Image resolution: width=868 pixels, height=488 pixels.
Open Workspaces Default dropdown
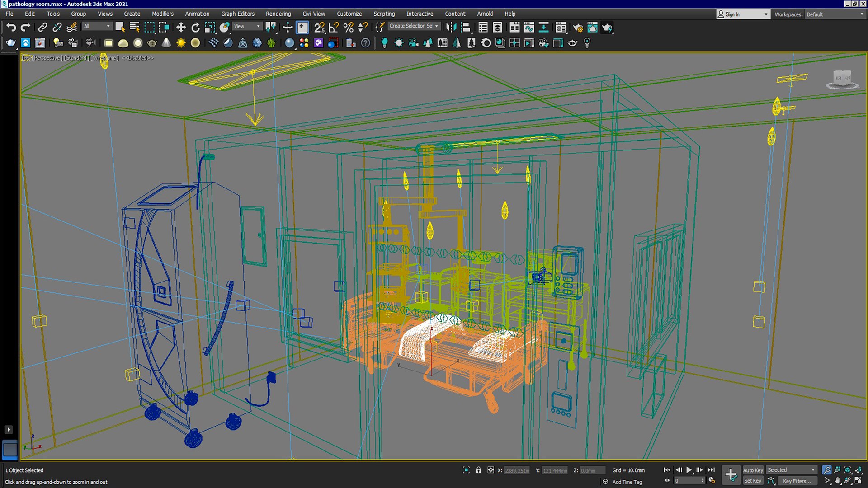(835, 14)
